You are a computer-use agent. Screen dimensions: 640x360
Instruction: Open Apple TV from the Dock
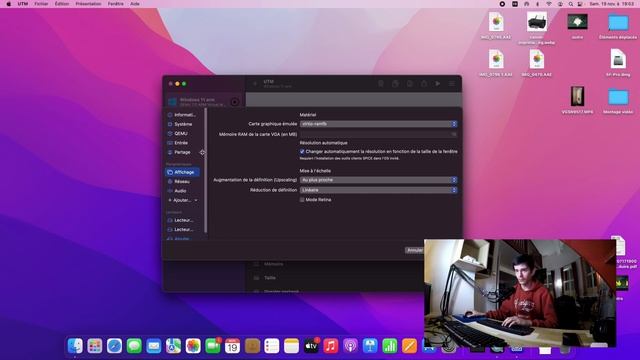311,346
